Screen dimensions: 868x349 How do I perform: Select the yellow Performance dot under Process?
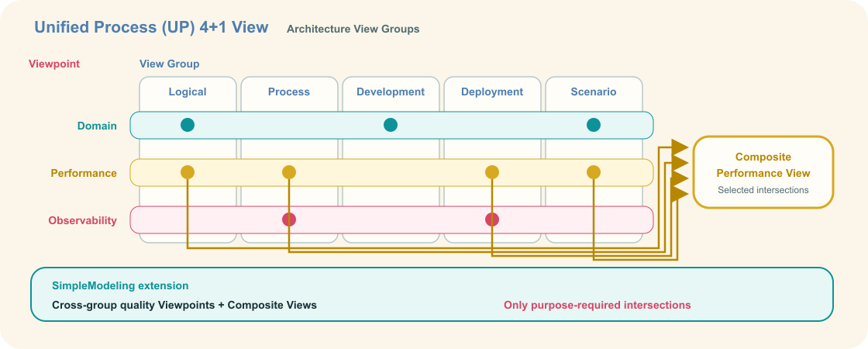coord(289,172)
